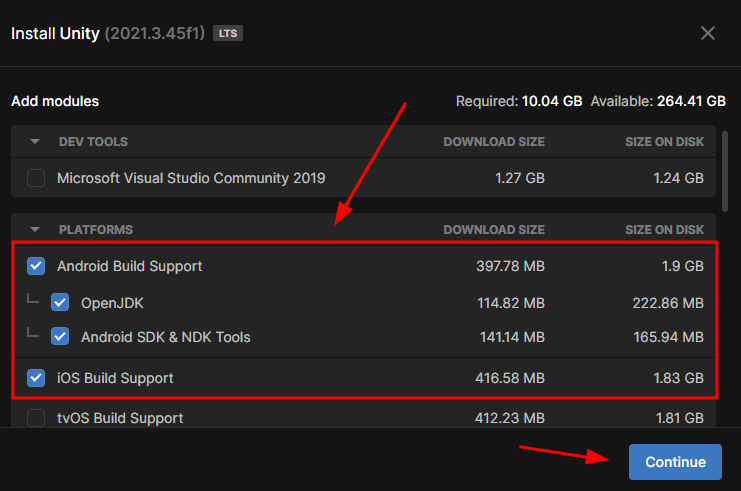Click the Platforms section header

[96, 230]
